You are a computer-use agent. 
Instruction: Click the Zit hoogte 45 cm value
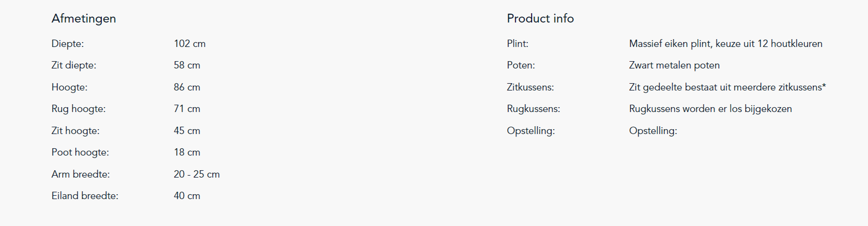pyautogui.click(x=187, y=131)
